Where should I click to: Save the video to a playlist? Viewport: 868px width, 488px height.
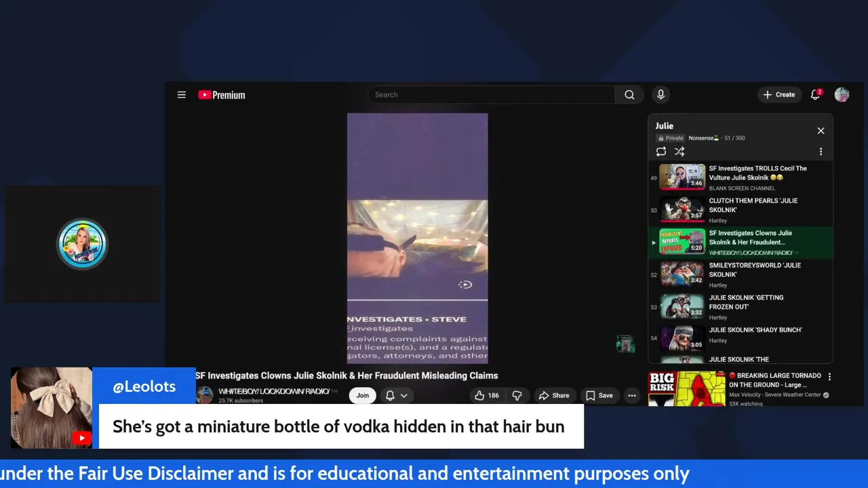(599, 396)
